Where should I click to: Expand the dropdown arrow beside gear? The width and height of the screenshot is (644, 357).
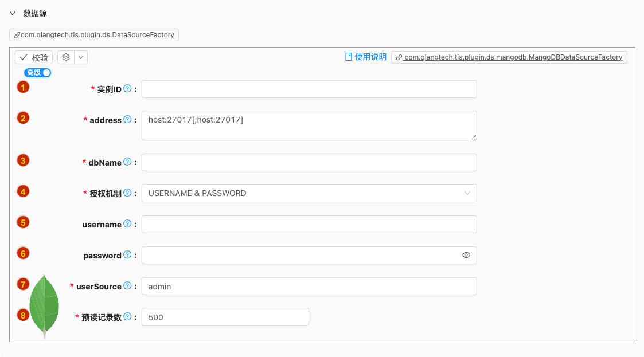point(81,57)
